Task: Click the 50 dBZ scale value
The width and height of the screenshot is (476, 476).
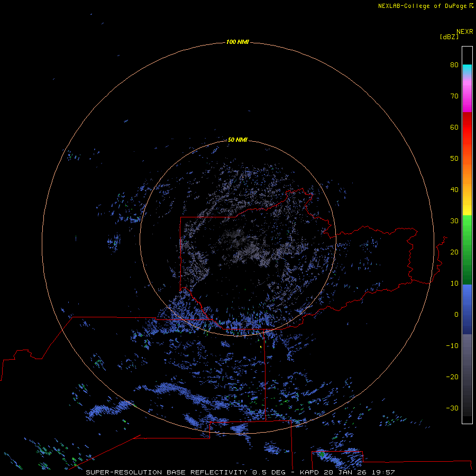Action: tap(454, 159)
